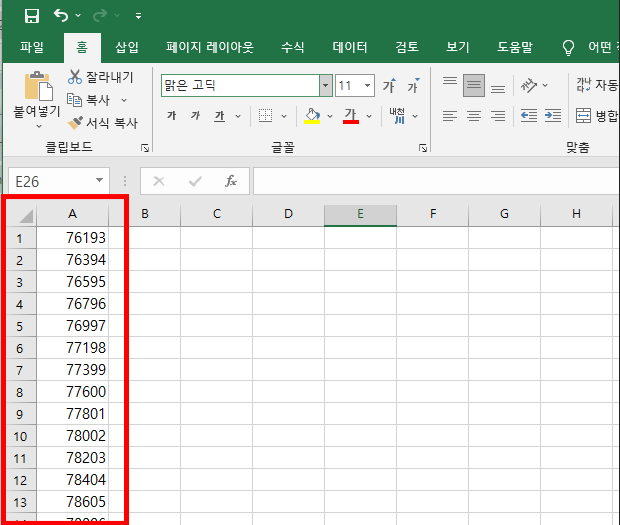Click align left icon
620x525 pixels.
click(450, 116)
